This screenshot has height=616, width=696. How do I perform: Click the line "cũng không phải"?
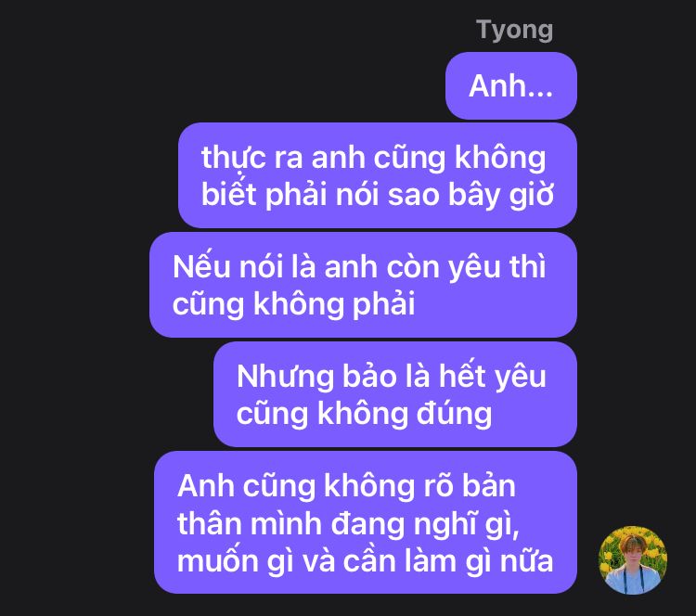(293, 304)
